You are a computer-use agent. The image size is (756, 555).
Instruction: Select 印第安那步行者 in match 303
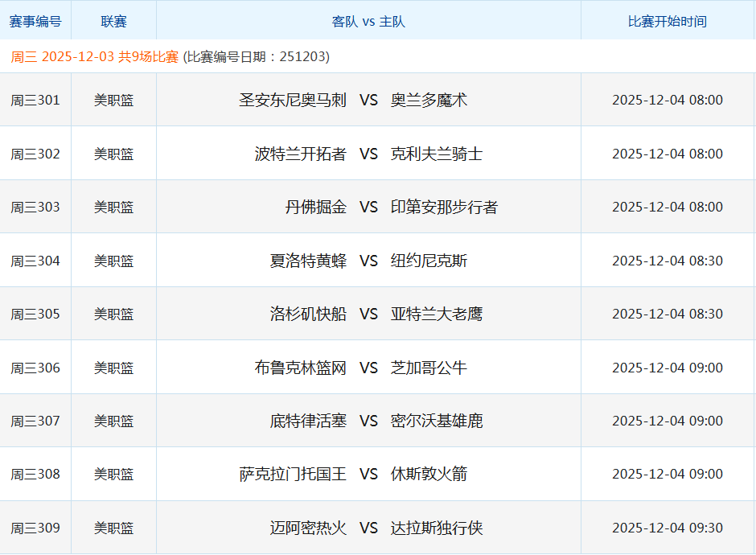coord(444,207)
